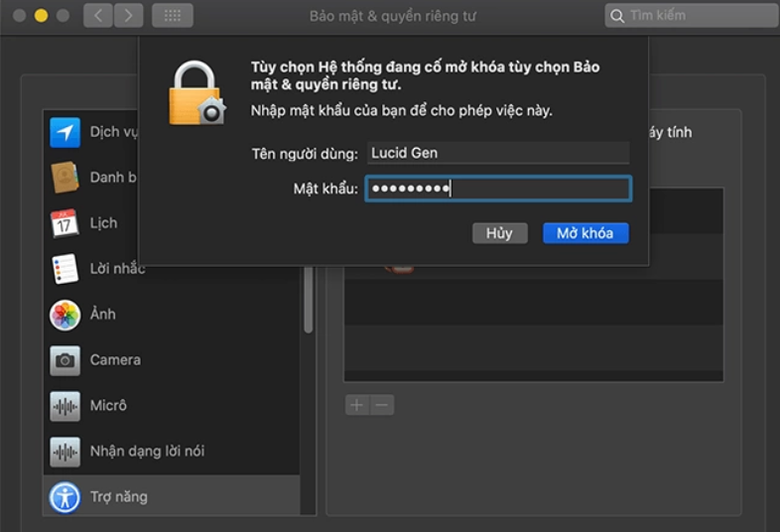
Task: Cancel the dialog with Hủy
Action: point(499,233)
